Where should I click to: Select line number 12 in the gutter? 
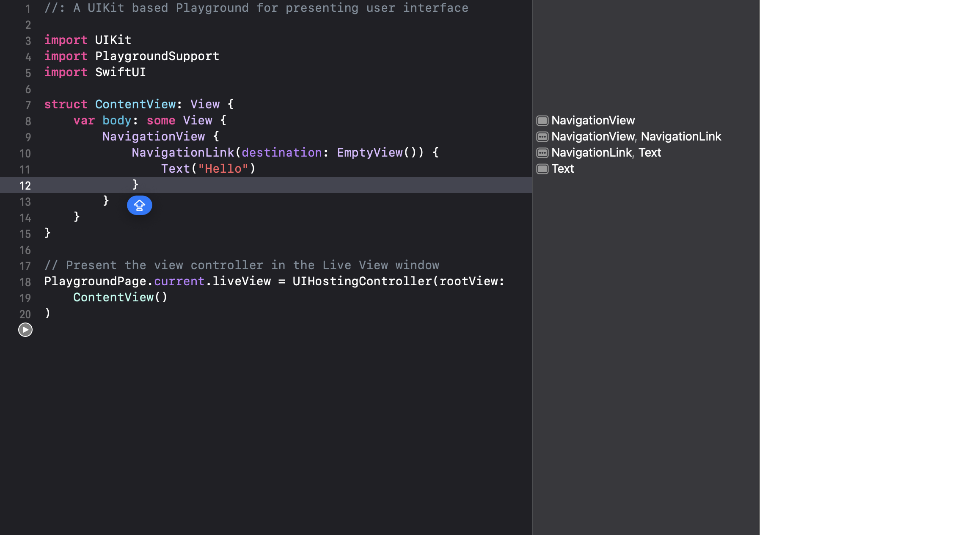(x=25, y=185)
